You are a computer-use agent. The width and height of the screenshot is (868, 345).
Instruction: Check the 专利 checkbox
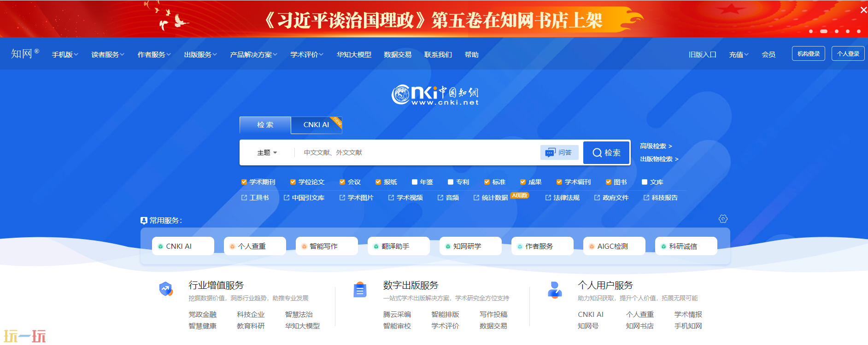pos(451,182)
